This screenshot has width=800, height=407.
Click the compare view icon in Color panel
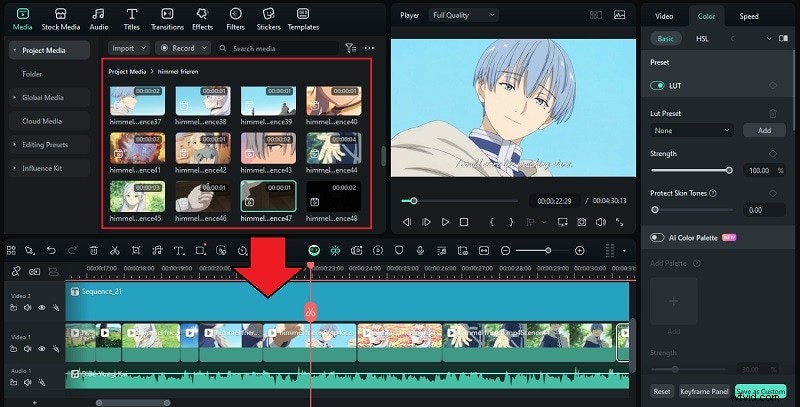[783, 38]
